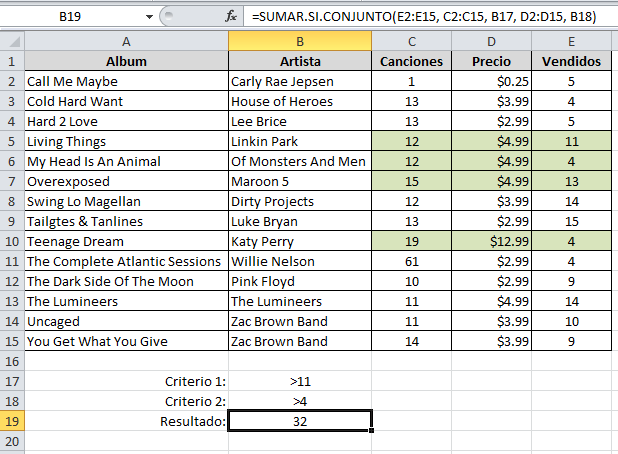Click the Vendidos header cell
Image resolution: width=618 pixels, height=454 pixels.
pyautogui.click(x=571, y=61)
